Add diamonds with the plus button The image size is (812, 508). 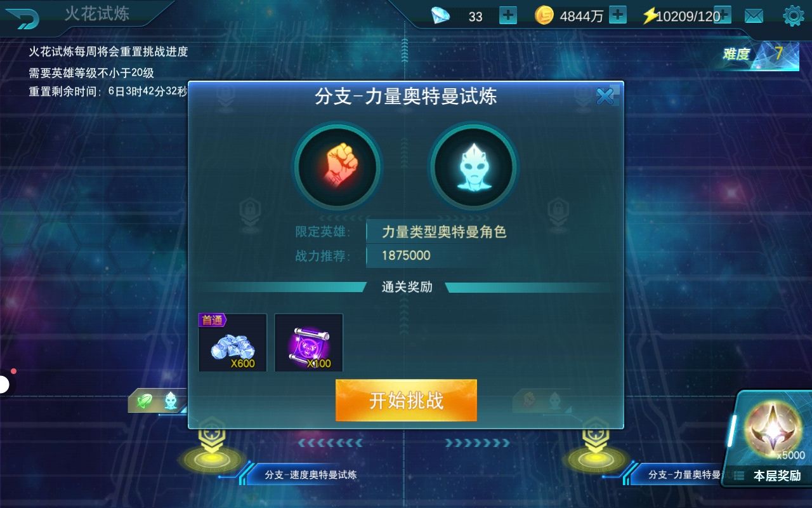click(x=508, y=15)
